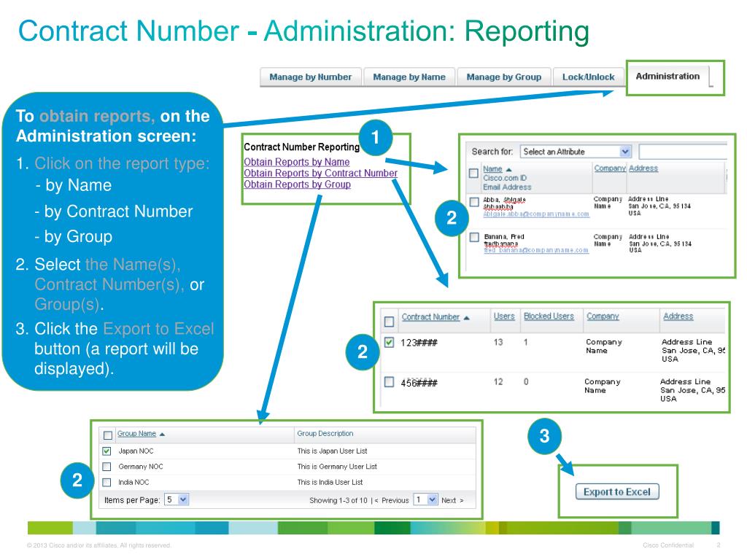
Task: Sort contracts by Blocked Users column
Action: [x=549, y=316]
